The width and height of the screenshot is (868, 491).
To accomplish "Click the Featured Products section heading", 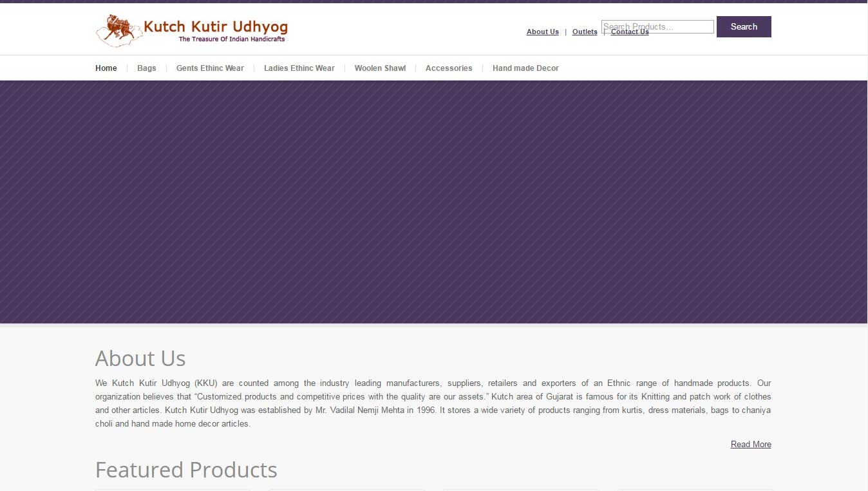I will click(186, 470).
